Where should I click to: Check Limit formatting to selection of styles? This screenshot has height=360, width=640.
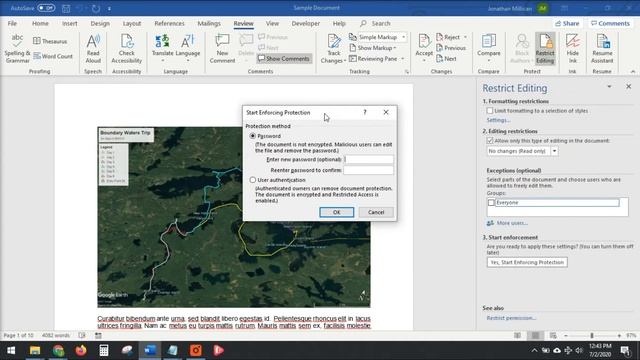pyautogui.click(x=490, y=111)
